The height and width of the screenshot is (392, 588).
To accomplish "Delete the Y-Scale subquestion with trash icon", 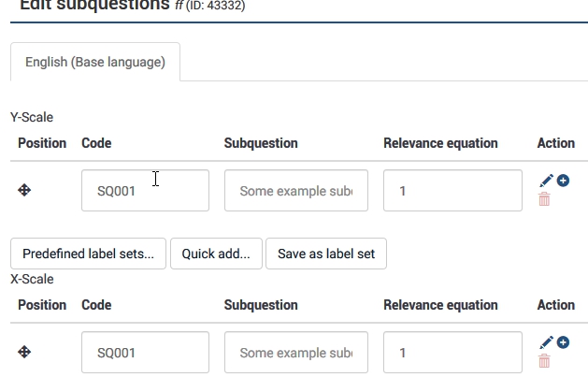I will (544, 199).
